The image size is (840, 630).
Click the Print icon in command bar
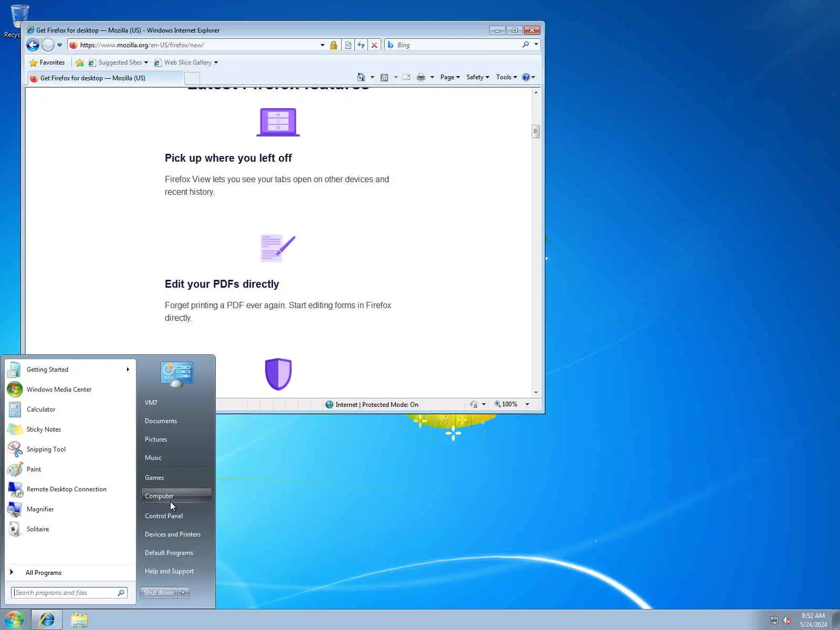421,77
